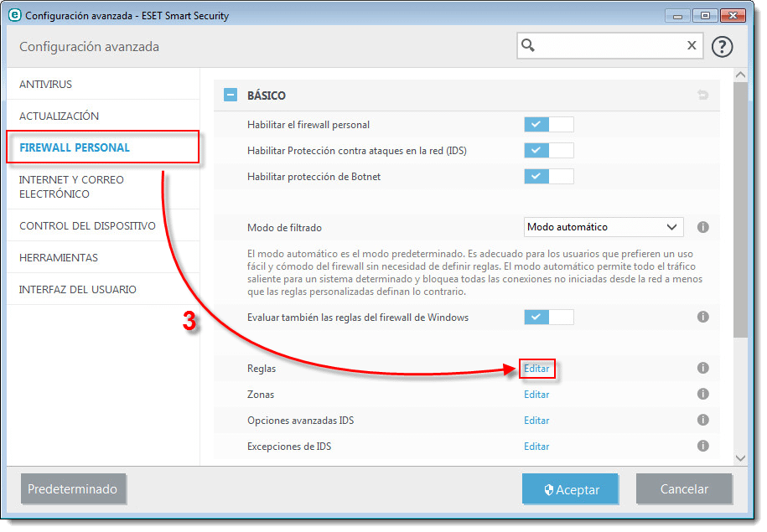Screen dimensions: 767x532
Task: Collapse the BÁSICO section
Action: coord(230,96)
